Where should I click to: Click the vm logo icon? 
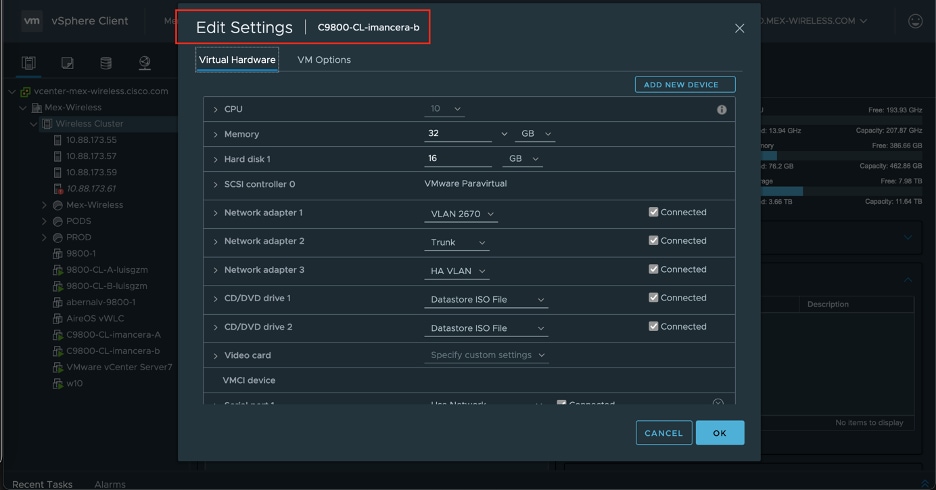32,21
